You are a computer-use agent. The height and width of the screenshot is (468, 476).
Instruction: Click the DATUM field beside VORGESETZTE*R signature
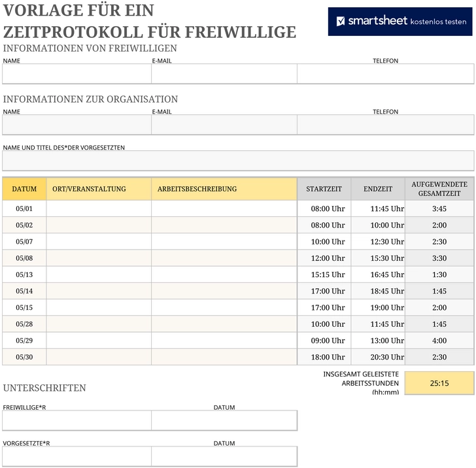point(224,456)
